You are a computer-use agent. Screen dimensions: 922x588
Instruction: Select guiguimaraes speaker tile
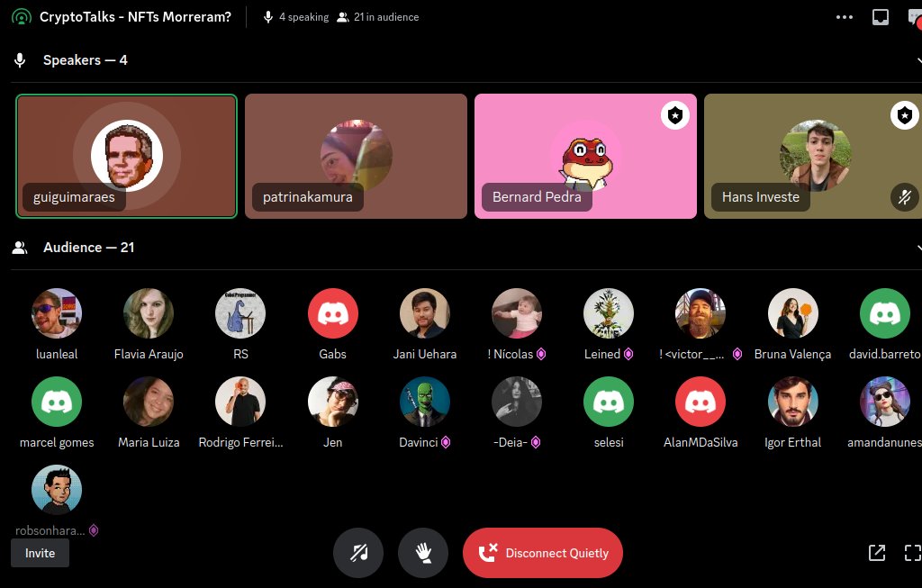point(126,157)
